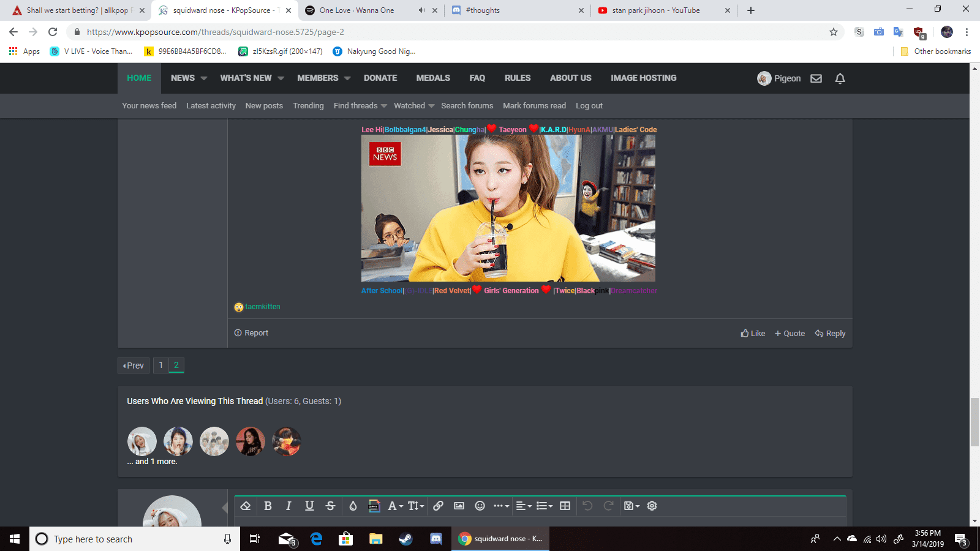Click Mark forums read

point(534,106)
